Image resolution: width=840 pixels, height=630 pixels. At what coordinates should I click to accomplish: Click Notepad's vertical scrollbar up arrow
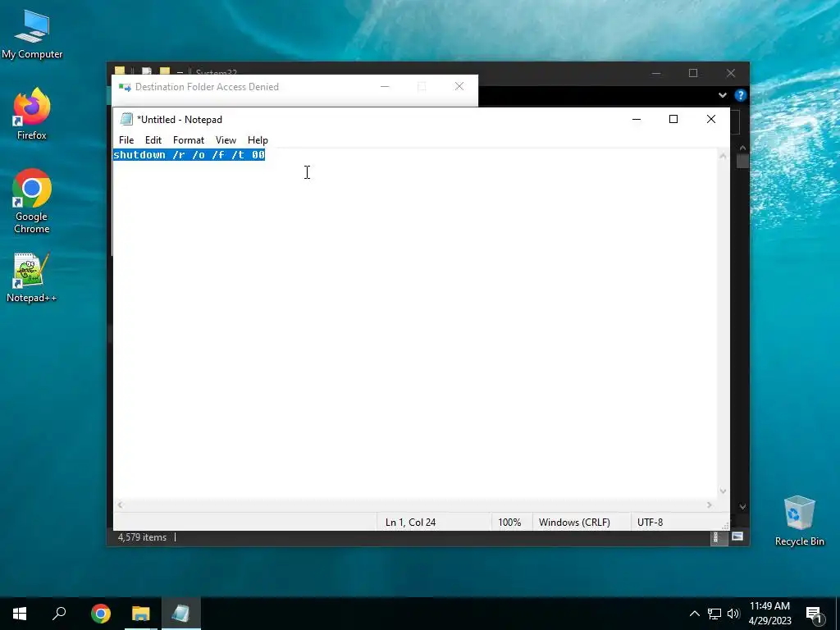point(723,156)
